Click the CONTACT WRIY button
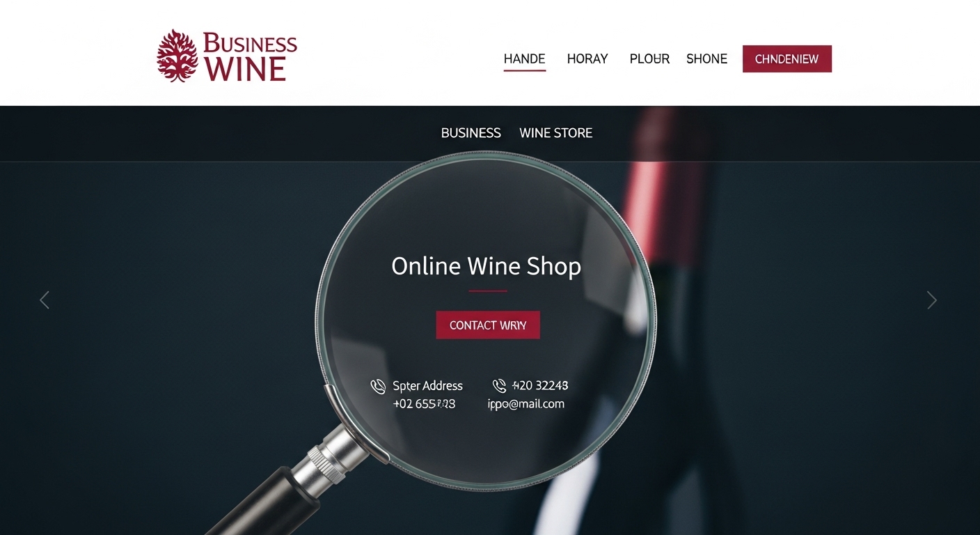 (x=488, y=325)
